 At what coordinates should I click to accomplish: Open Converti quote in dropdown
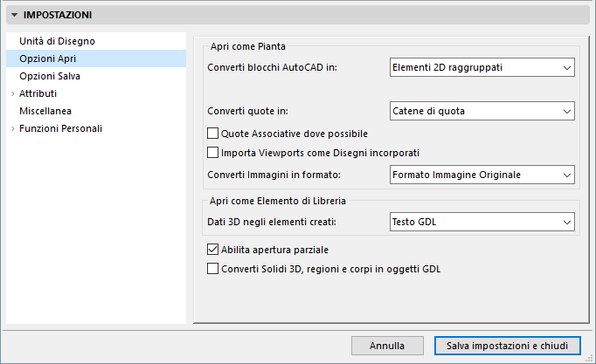pyautogui.click(x=480, y=111)
